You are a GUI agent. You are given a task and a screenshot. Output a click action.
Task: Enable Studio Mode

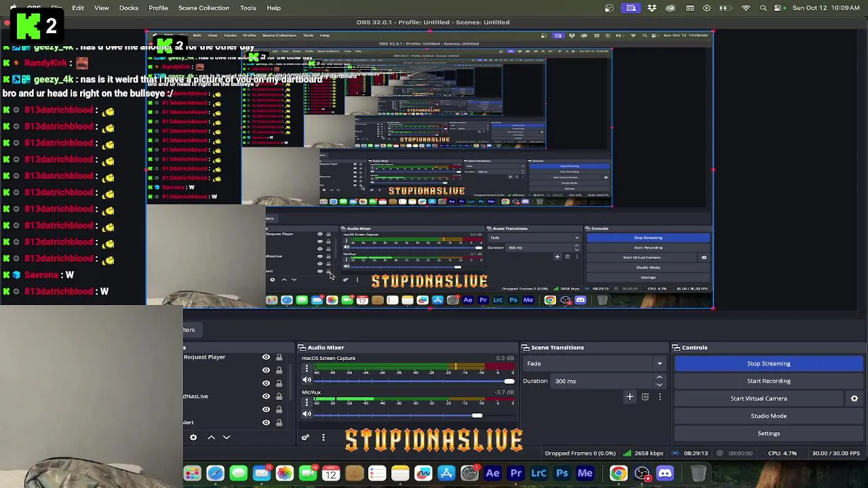(768, 416)
